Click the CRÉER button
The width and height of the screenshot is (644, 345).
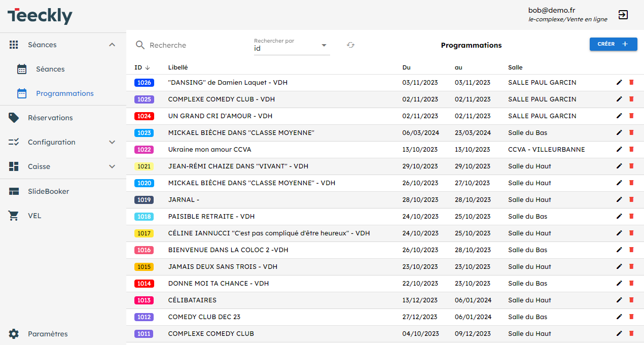[613, 44]
